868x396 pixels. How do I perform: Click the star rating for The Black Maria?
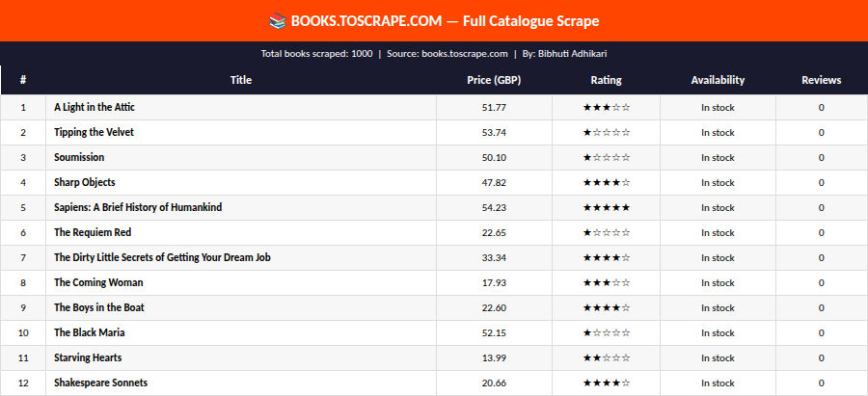pyautogui.click(x=607, y=332)
